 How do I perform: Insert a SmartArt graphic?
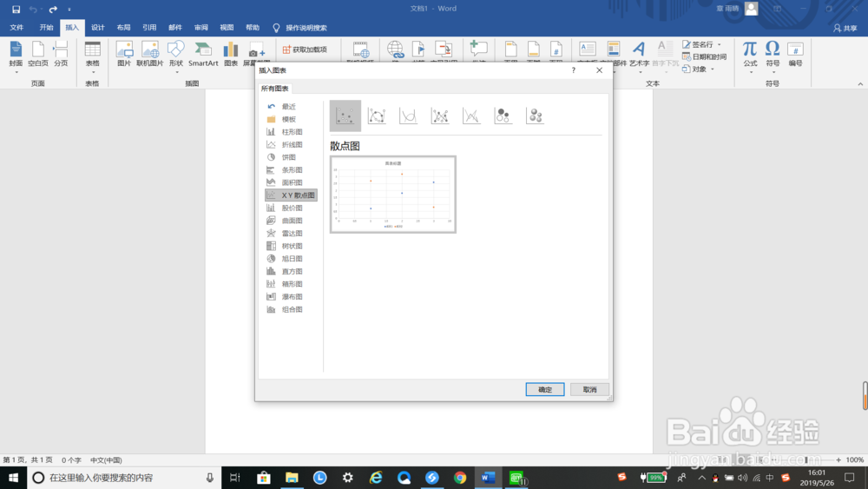tap(203, 54)
